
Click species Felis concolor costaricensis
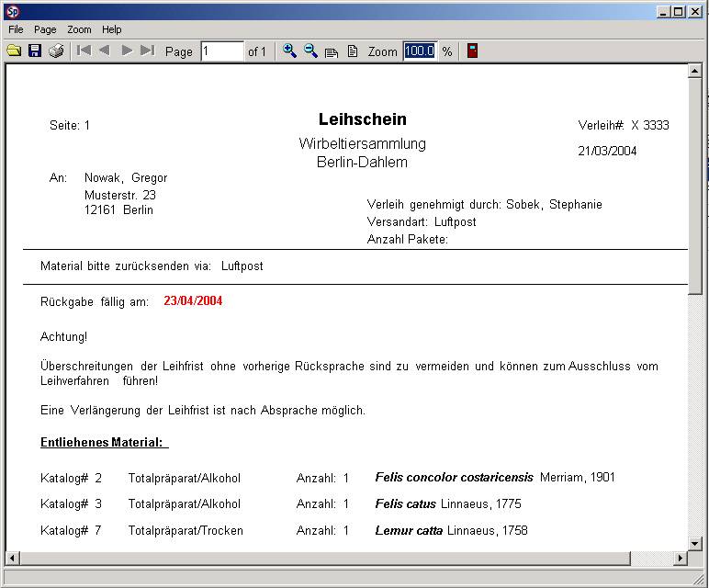[454, 478]
